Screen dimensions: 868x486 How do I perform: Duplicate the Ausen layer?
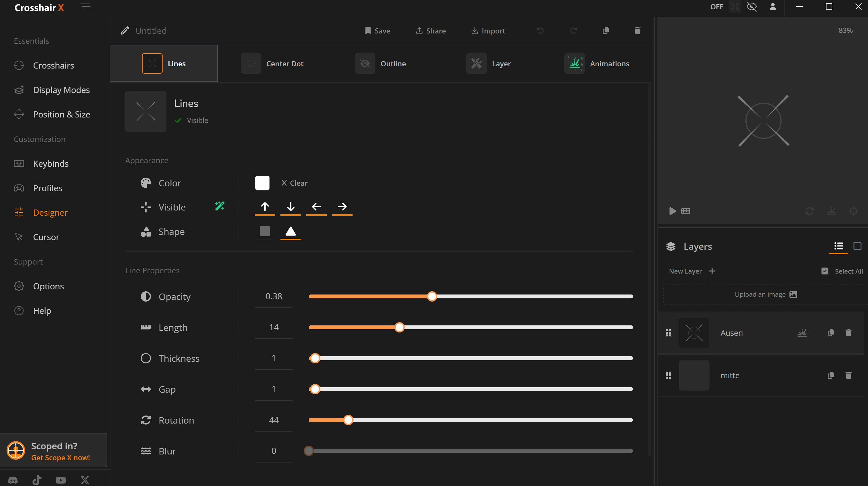[x=831, y=333]
